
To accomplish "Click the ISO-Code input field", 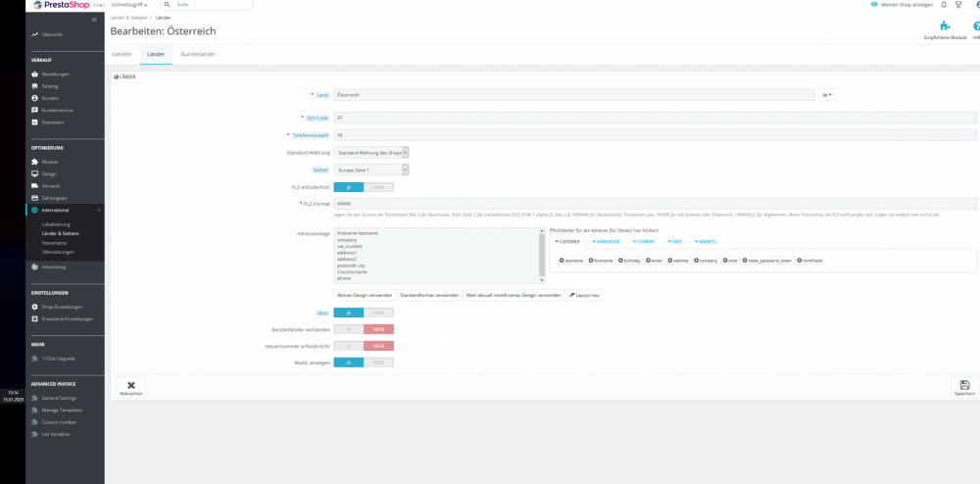I will (x=655, y=118).
